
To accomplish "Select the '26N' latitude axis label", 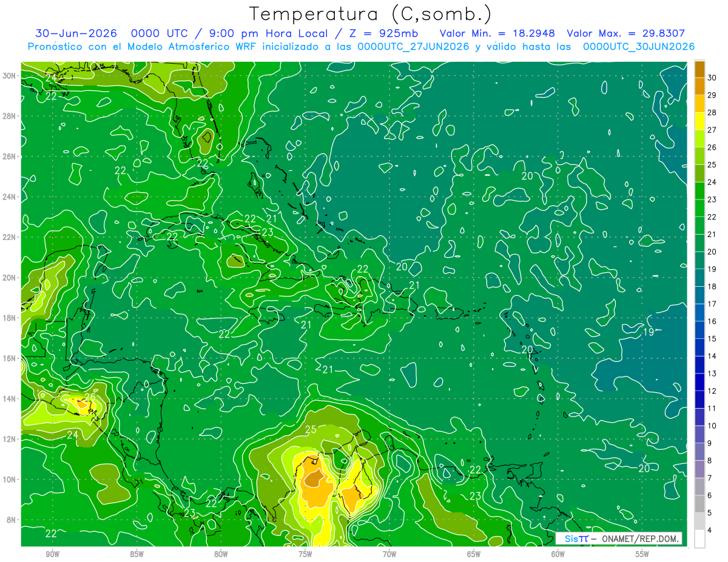I will tap(10, 156).
